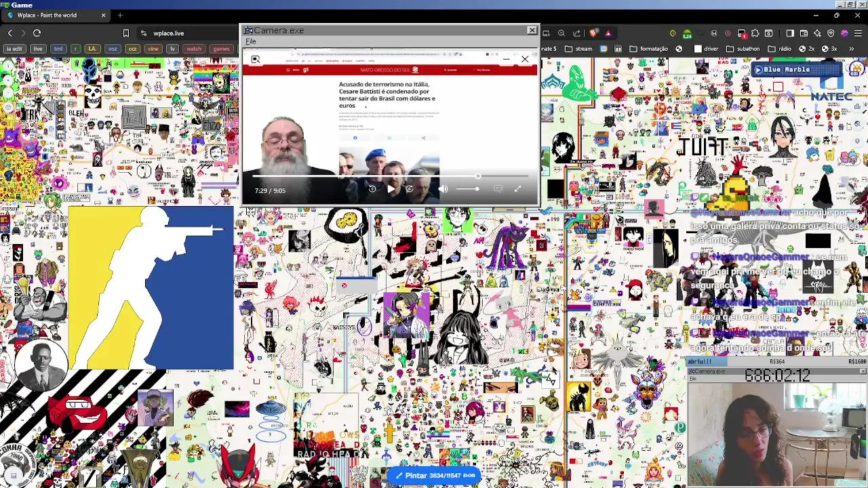Toggle the browser sidebar panel

[x=789, y=33]
